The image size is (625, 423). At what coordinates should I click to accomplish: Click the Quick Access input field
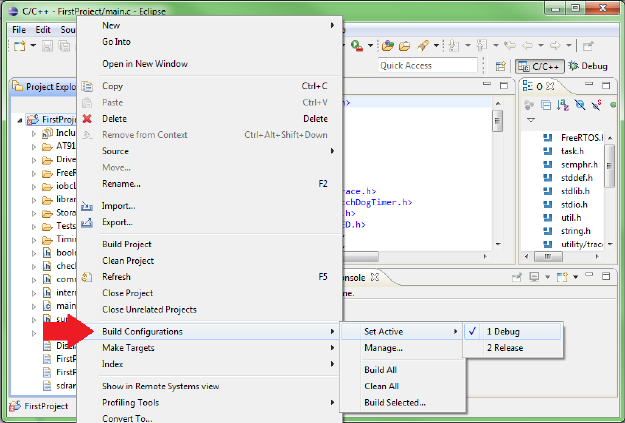tap(427, 66)
